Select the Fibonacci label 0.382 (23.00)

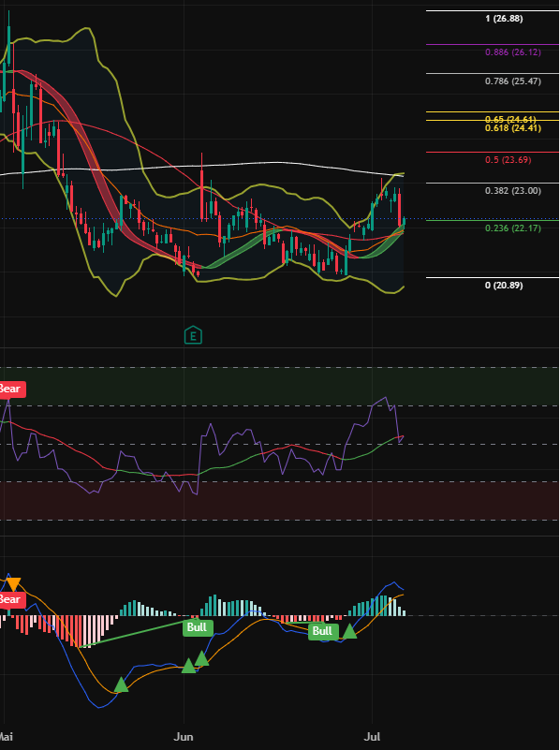coord(513,191)
